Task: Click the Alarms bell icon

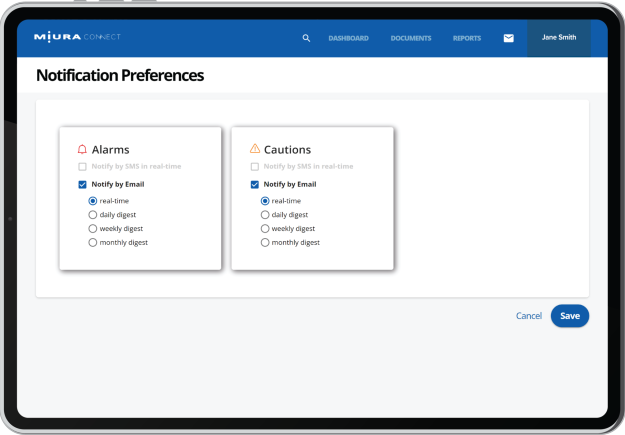Action: pos(82,150)
